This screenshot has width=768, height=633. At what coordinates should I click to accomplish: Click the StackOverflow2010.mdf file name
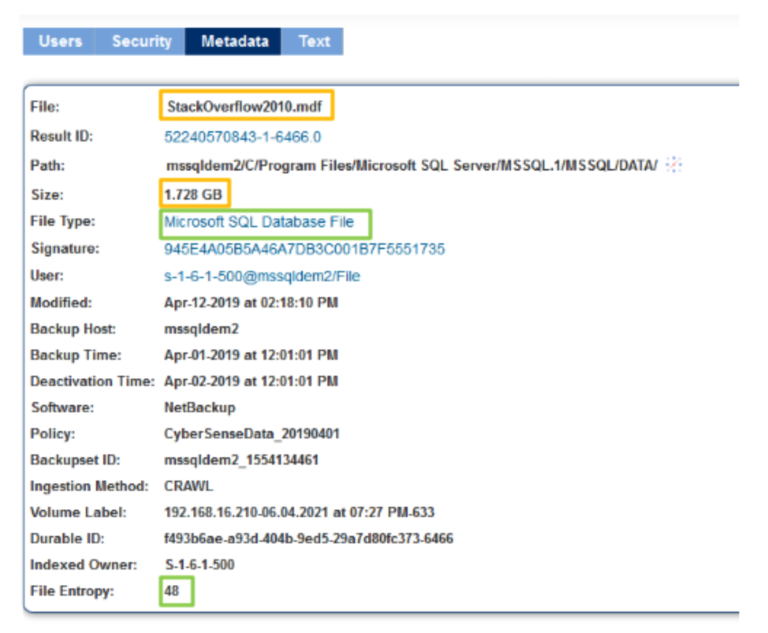(245, 105)
